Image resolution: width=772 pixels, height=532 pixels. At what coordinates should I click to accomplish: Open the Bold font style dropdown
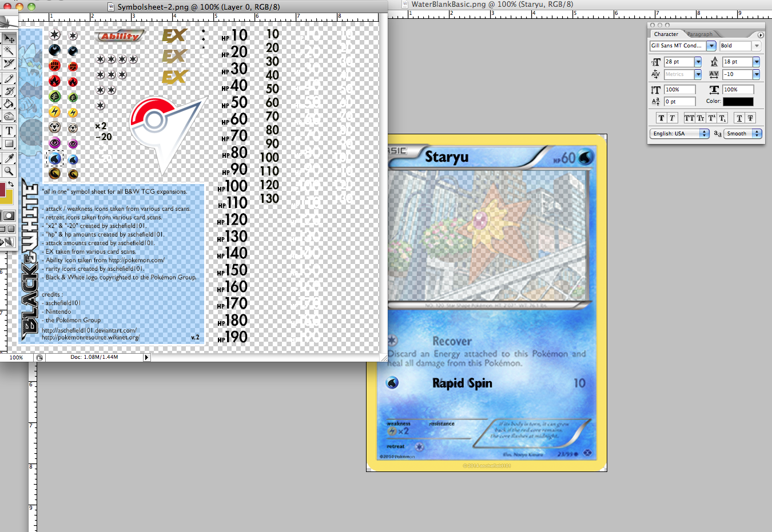[x=757, y=46]
